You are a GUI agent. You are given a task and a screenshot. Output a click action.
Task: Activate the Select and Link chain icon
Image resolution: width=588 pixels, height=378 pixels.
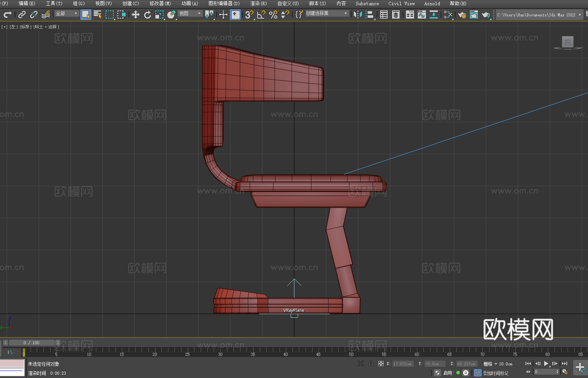pyautogui.click(x=22, y=14)
